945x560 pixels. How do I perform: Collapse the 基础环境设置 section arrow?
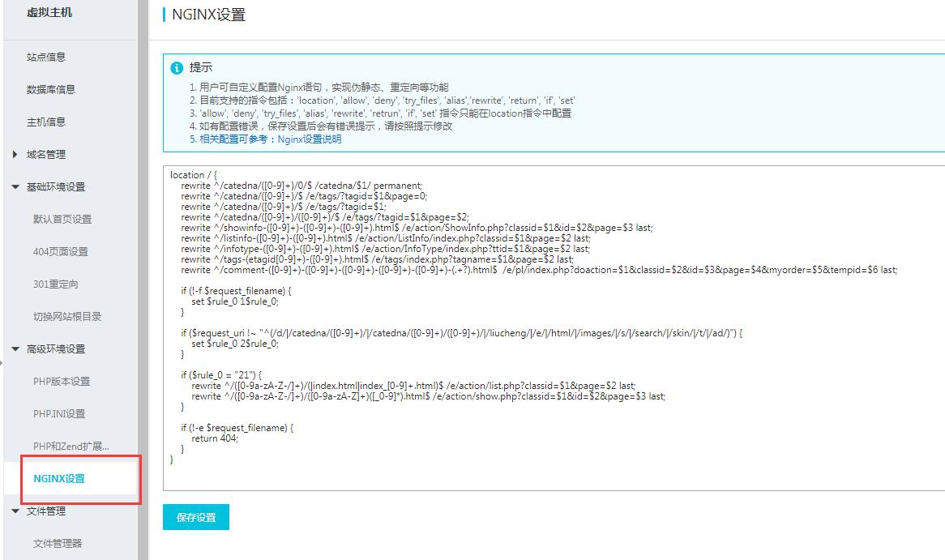pyautogui.click(x=15, y=187)
